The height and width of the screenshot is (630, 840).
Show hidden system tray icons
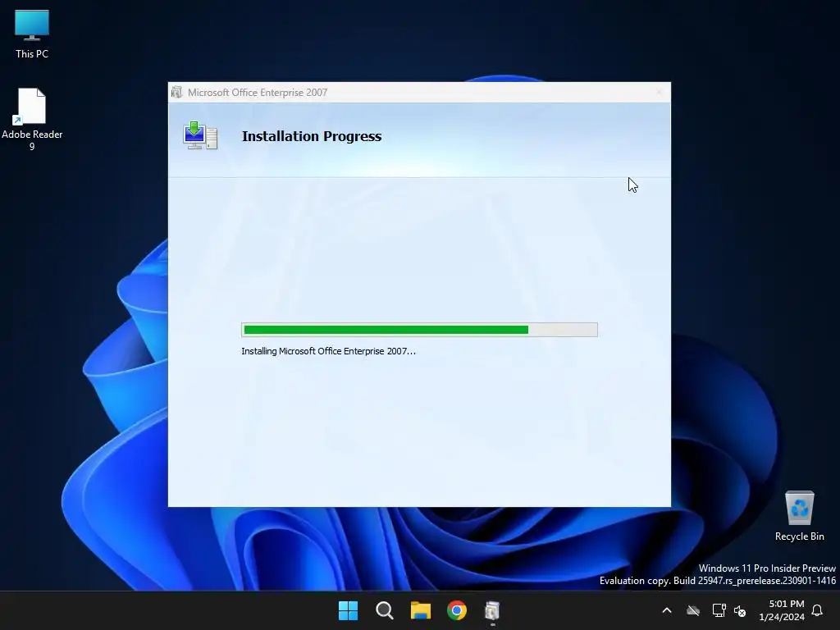point(667,610)
